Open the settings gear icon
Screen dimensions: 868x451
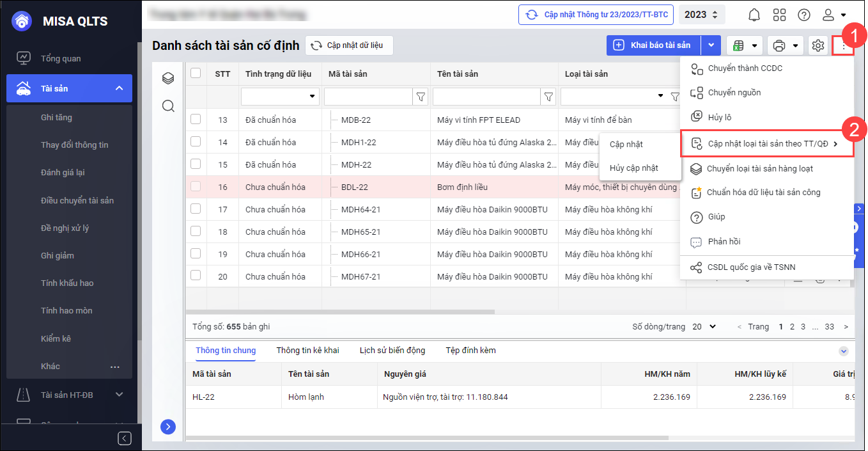(x=818, y=45)
